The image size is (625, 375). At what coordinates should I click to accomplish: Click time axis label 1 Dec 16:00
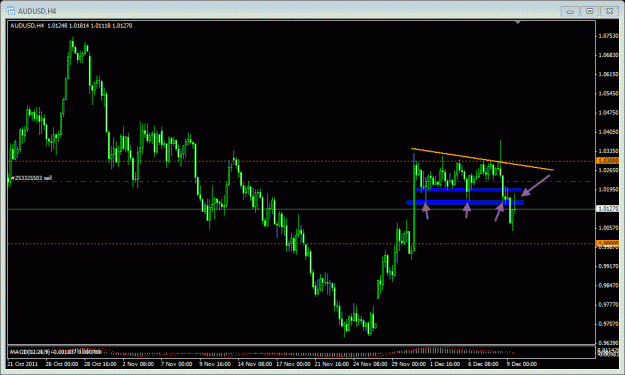tap(445, 364)
